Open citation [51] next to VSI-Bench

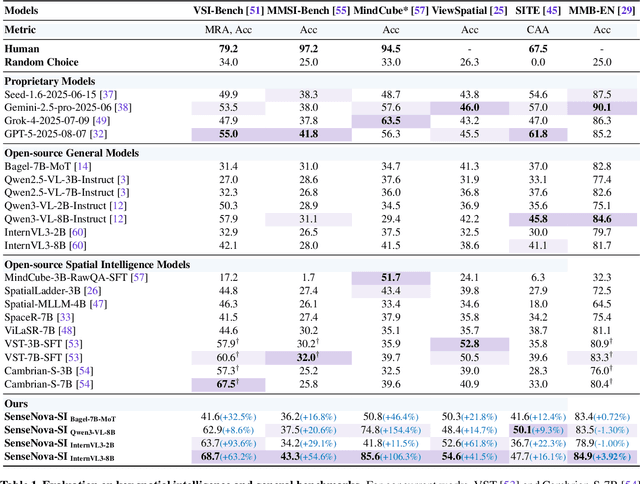click(x=254, y=11)
